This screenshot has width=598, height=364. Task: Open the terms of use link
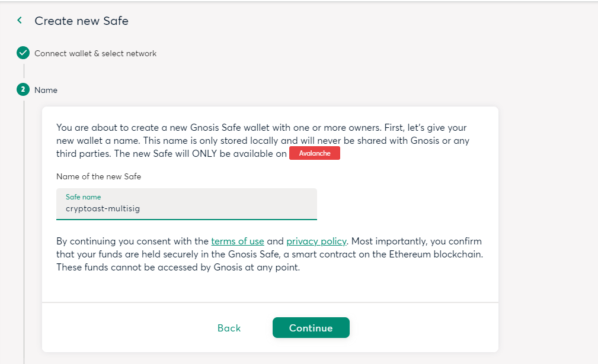(238, 241)
